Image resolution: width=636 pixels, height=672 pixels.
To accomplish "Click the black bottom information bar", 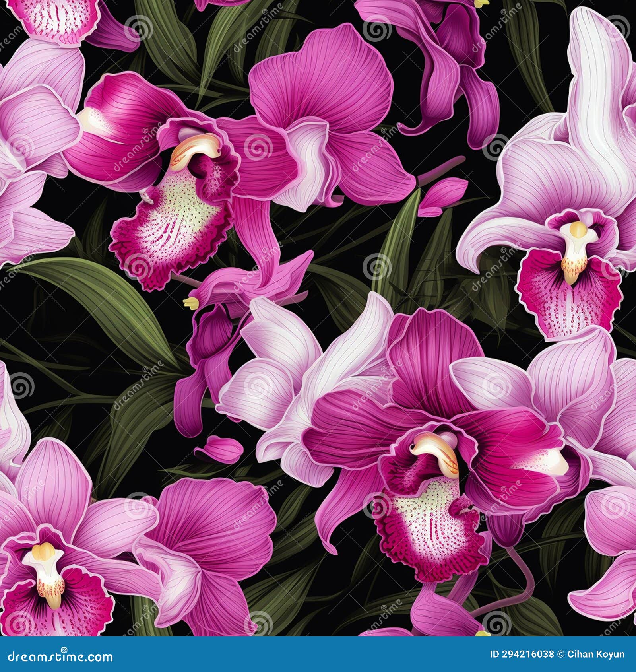I will (x=318, y=654).
